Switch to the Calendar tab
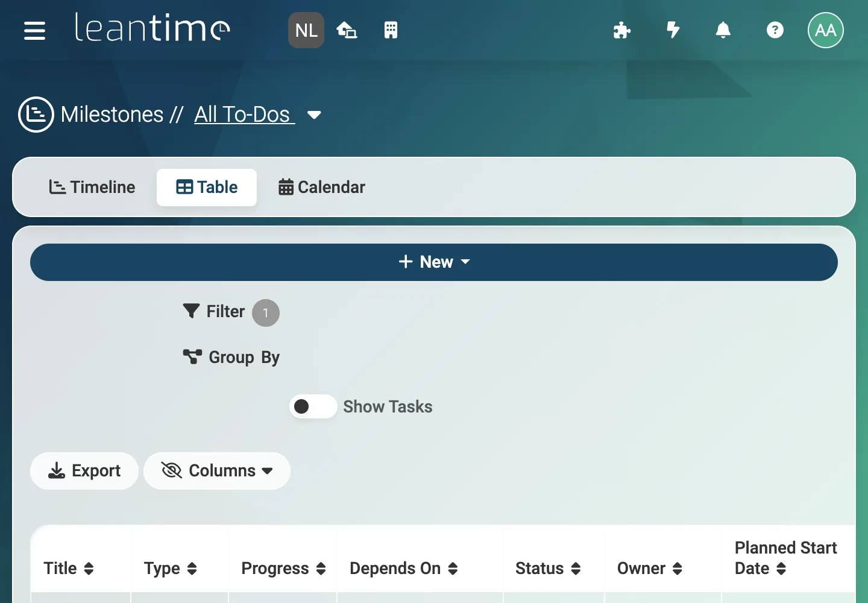 click(x=322, y=188)
